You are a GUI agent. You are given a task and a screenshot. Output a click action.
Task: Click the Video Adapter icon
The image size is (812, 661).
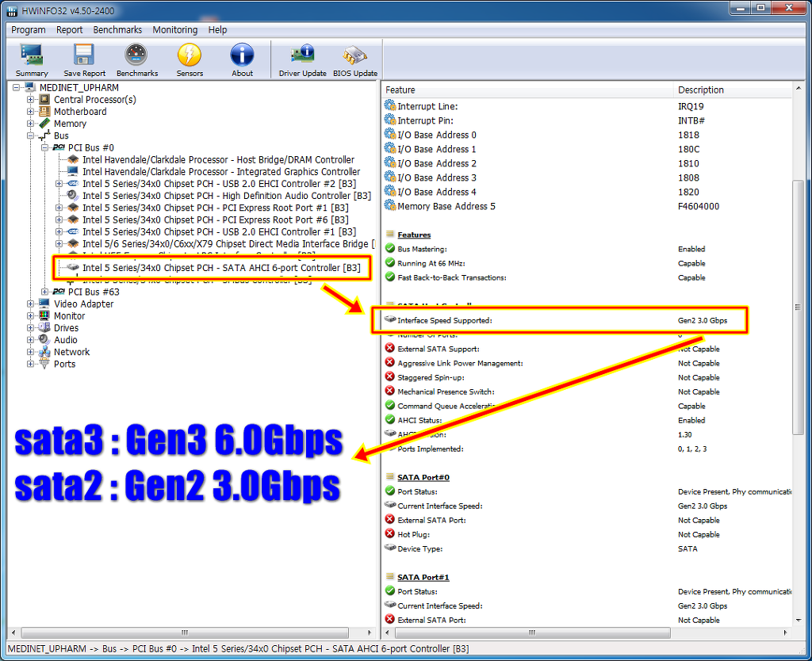[44, 304]
